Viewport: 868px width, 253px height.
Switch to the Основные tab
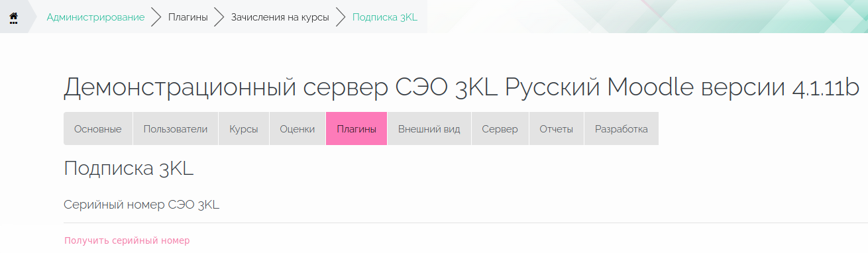(x=98, y=129)
